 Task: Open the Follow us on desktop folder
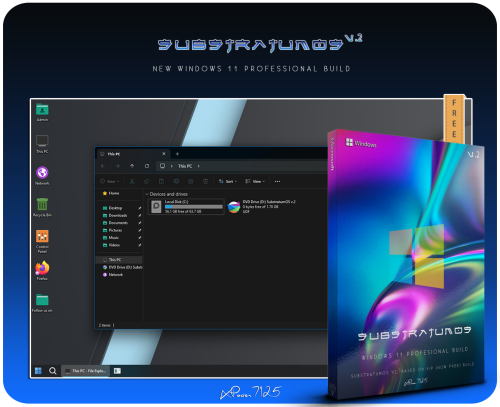click(42, 303)
